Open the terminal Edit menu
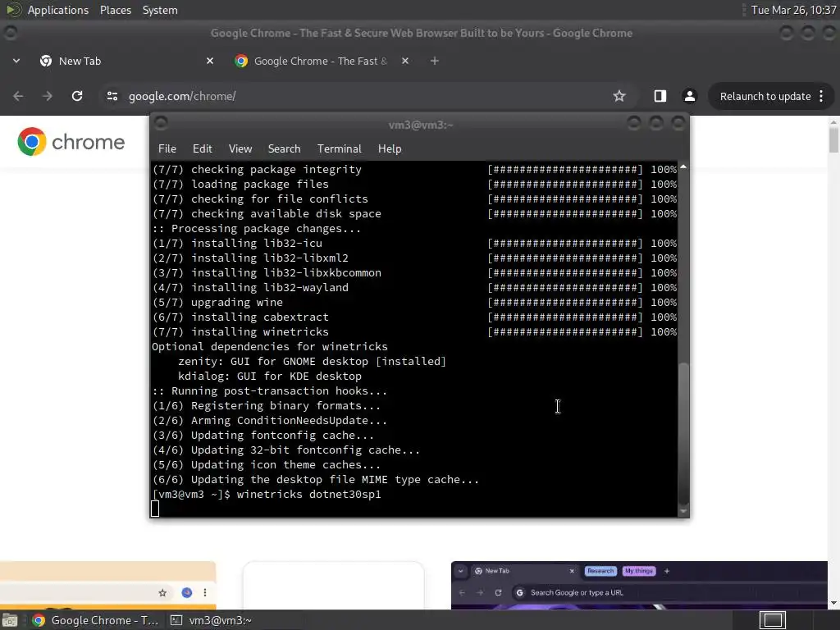840x630 pixels. pyautogui.click(x=202, y=148)
